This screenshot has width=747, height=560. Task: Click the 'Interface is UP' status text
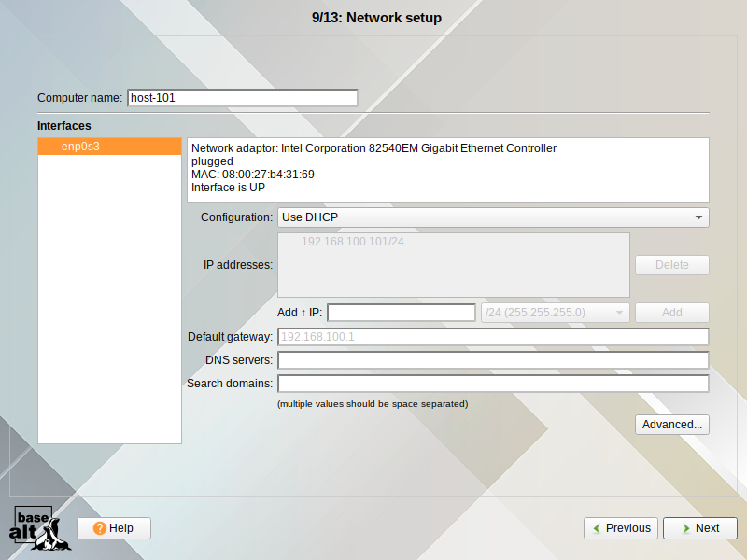coord(228,188)
